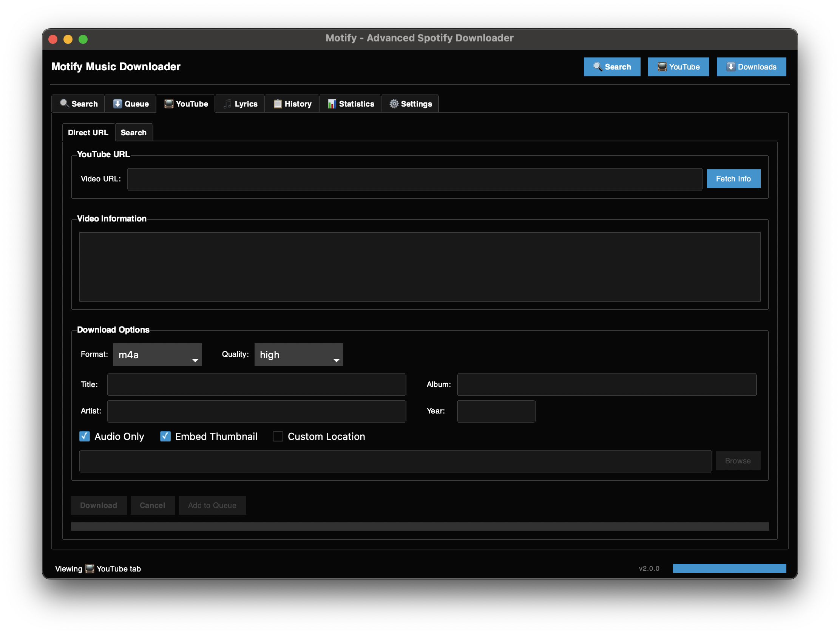Open the Settings tab
The height and width of the screenshot is (635, 840).
pos(410,104)
